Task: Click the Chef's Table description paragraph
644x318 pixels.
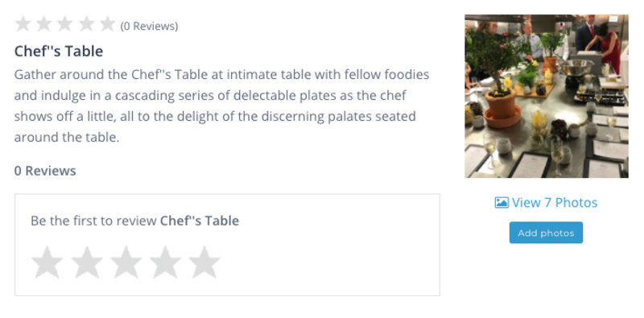Action: (x=222, y=106)
